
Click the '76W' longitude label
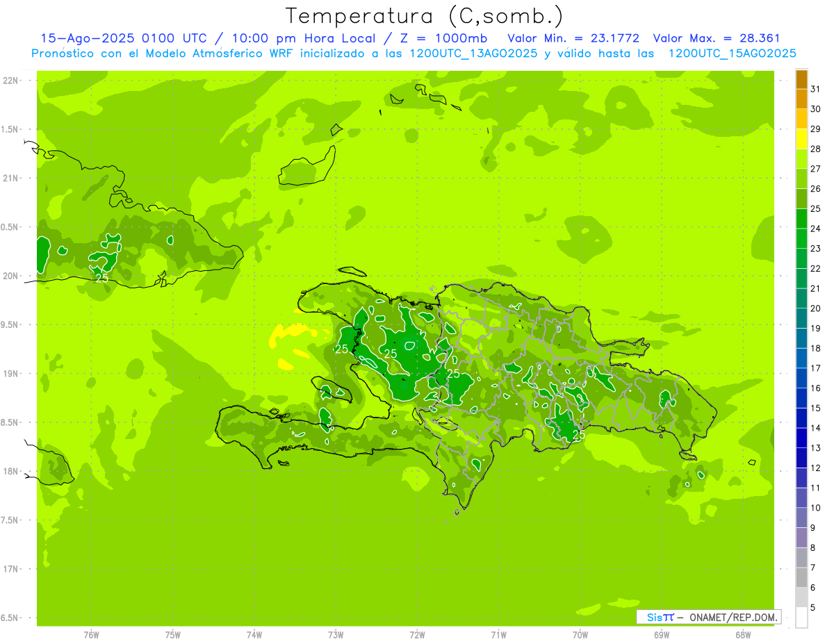tap(91, 635)
